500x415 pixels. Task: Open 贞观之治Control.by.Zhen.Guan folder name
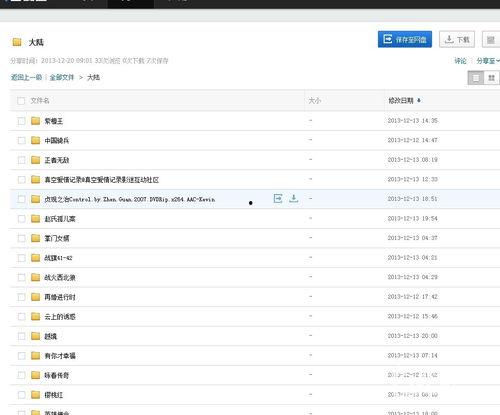click(x=130, y=199)
